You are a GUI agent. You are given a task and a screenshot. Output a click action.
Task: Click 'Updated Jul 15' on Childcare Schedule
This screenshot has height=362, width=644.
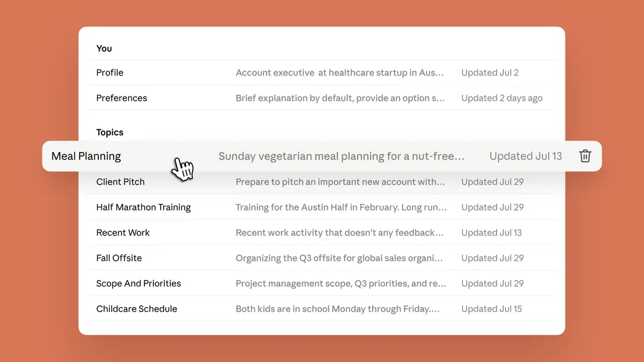491,309
